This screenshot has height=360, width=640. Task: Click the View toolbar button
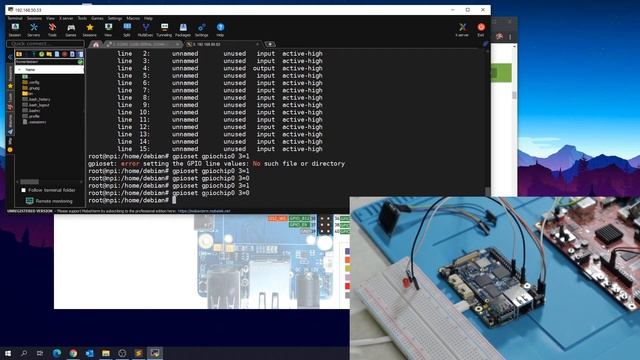(108, 30)
